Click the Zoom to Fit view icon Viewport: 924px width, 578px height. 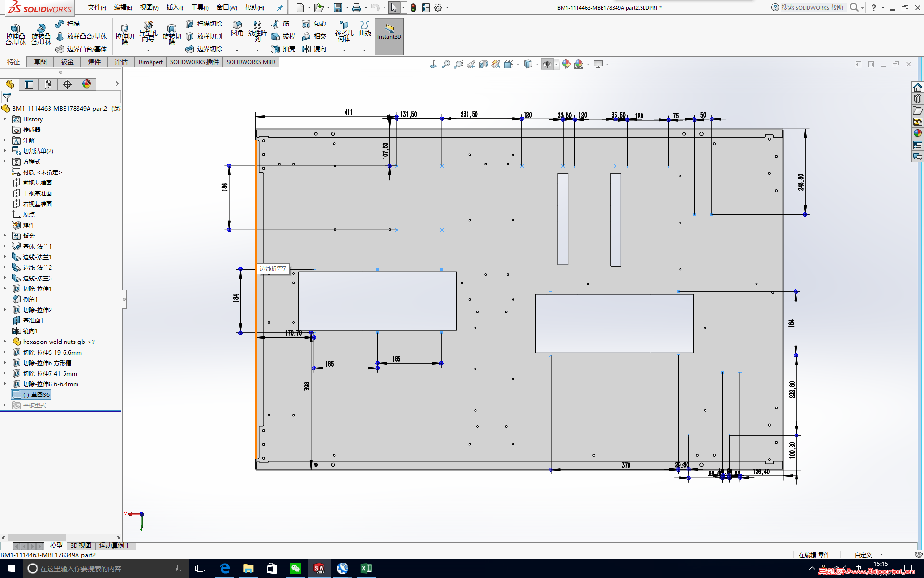(x=446, y=64)
